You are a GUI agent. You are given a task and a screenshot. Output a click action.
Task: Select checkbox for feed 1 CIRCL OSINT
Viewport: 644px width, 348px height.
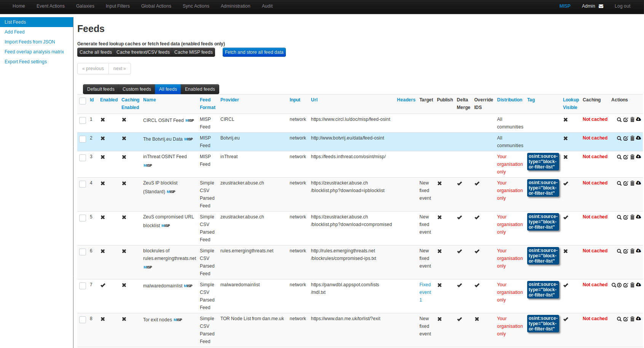point(83,120)
